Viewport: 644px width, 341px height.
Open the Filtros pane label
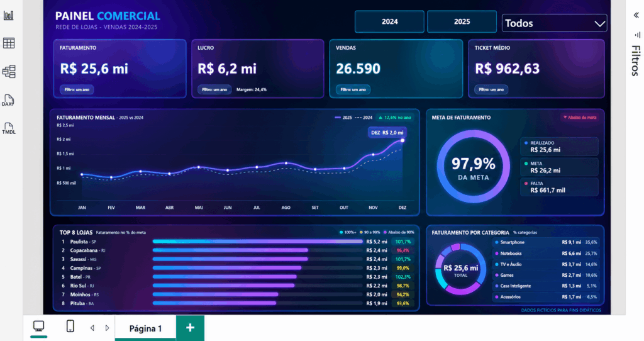coord(635,60)
